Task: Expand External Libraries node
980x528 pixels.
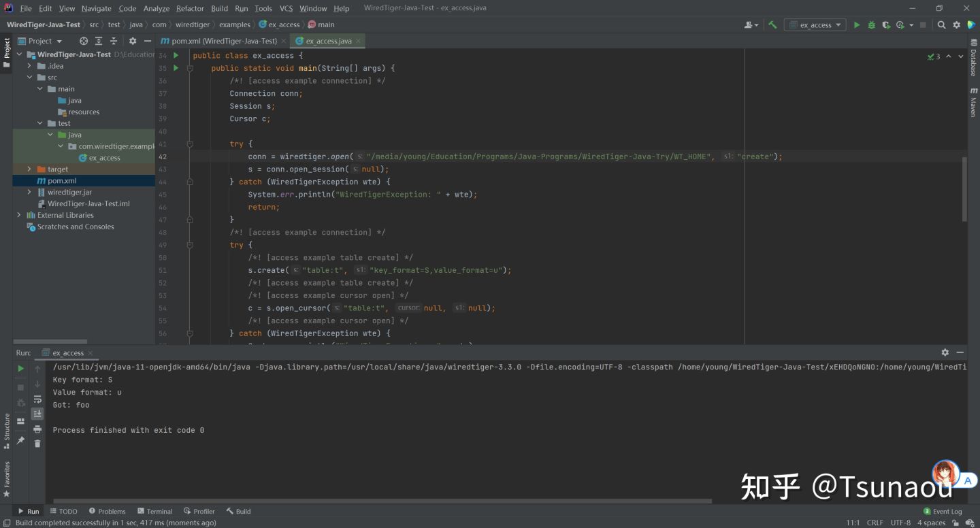Action: pyautogui.click(x=19, y=215)
